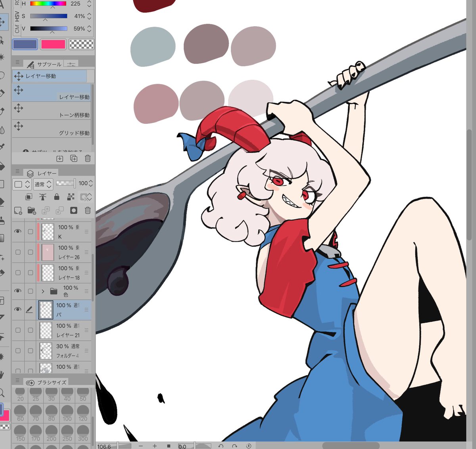Switch to the CM color tab

pyautogui.click(x=17, y=29)
